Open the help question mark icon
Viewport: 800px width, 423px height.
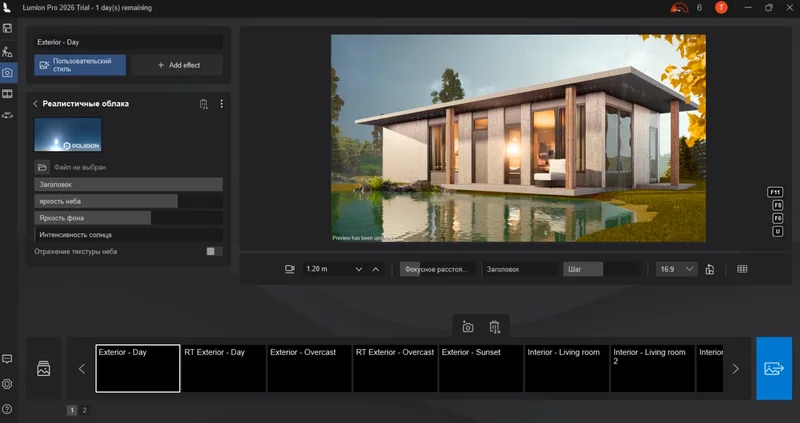(7, 409)
